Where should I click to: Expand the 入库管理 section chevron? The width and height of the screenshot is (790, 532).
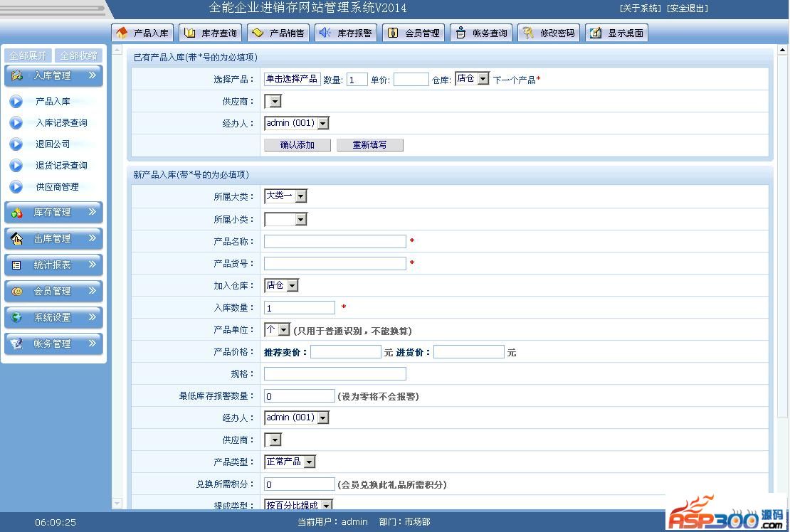click(93, 75)
